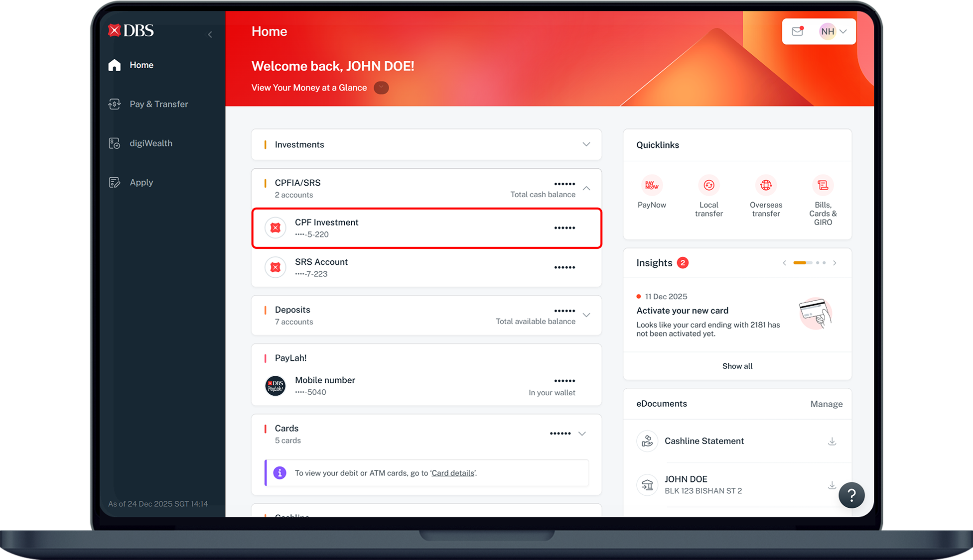Open Pay & Transfer in the sidebar

pos(158,104)
